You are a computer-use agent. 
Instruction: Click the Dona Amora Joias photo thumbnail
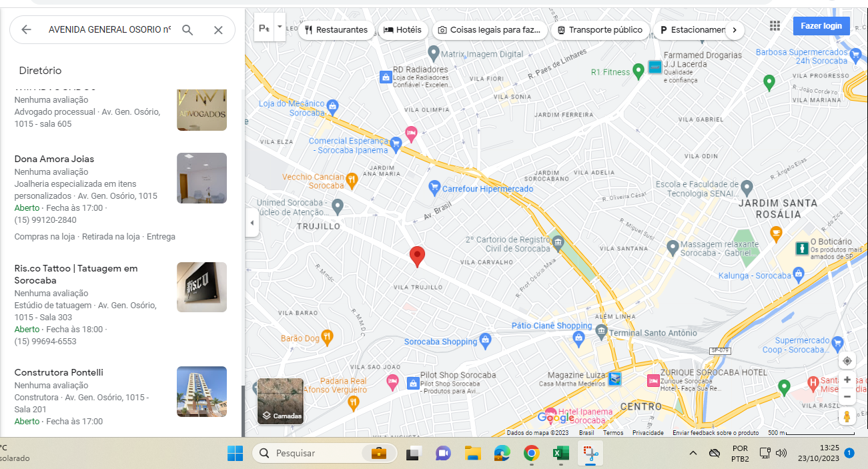click(x=201, y=178)
